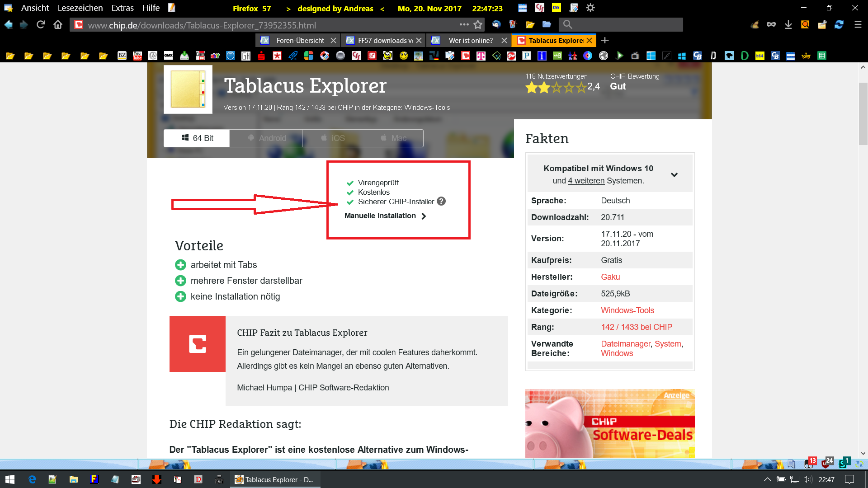Click the Firefox reload page icon

coord(41,24)
